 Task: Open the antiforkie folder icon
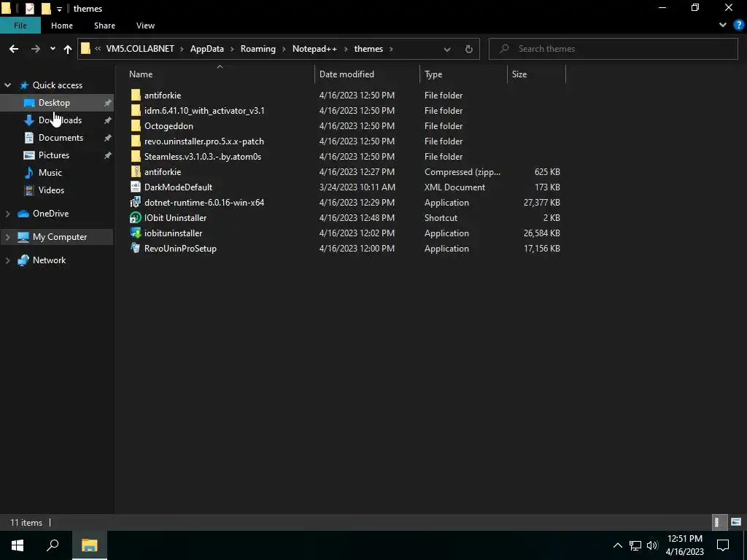pyautogui.click(x=136, y=96)
